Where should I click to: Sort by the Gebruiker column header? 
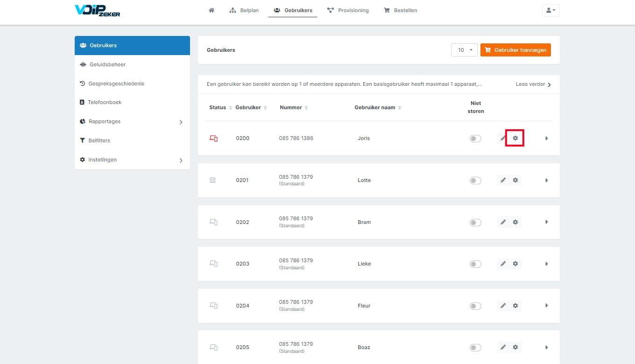(251, 107)
